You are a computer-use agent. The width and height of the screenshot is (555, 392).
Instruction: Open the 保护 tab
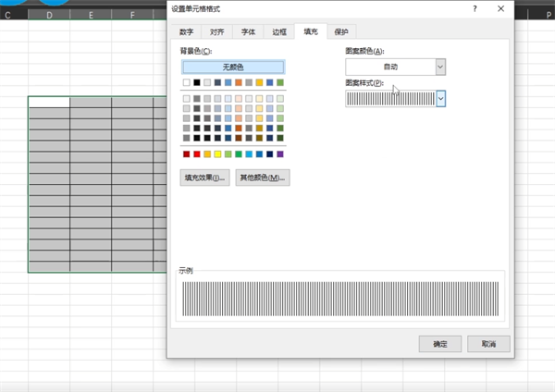click(340, 31)
